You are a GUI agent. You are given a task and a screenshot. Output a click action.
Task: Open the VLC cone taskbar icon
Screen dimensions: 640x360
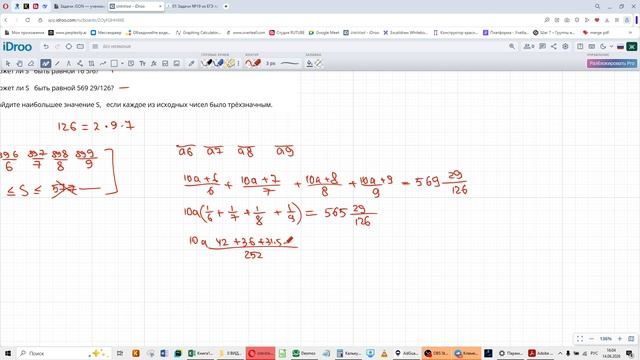coord(384,353)
